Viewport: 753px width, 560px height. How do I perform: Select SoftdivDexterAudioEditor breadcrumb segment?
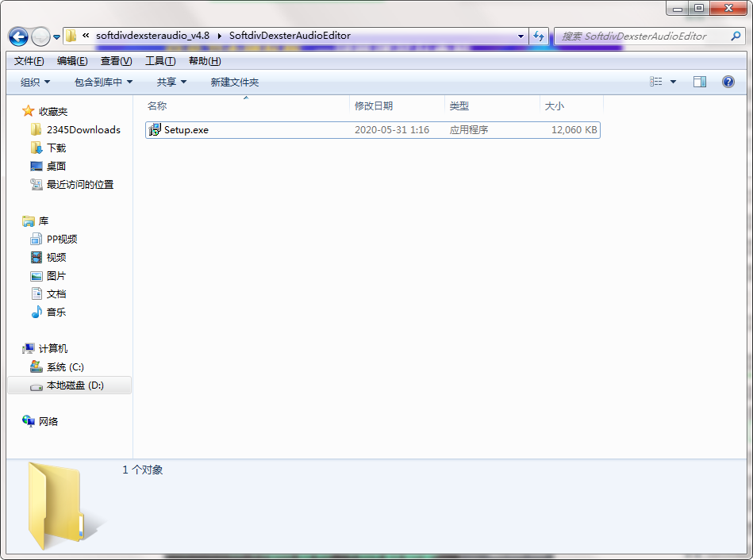click(x=290, y=36)
